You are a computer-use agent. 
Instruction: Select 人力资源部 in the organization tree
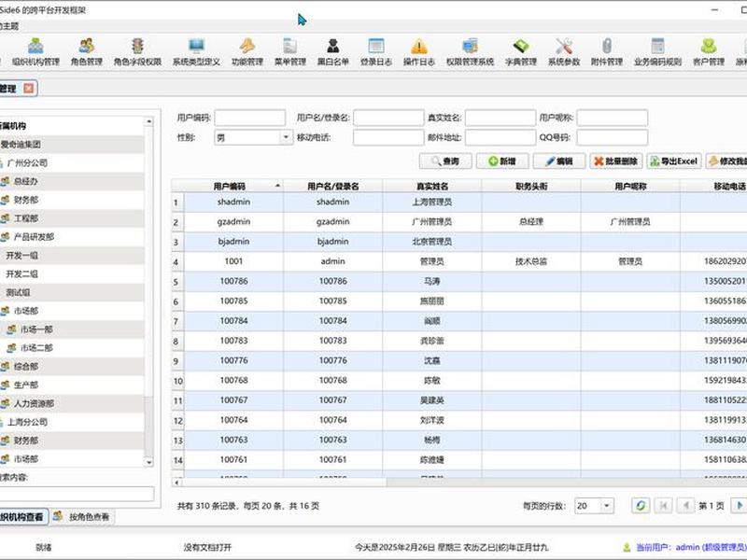coord(34,403)
